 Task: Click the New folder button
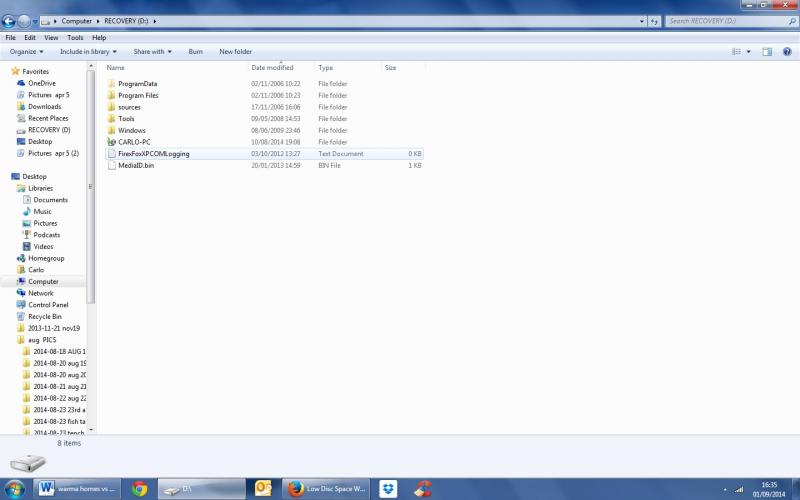point(235,51)
